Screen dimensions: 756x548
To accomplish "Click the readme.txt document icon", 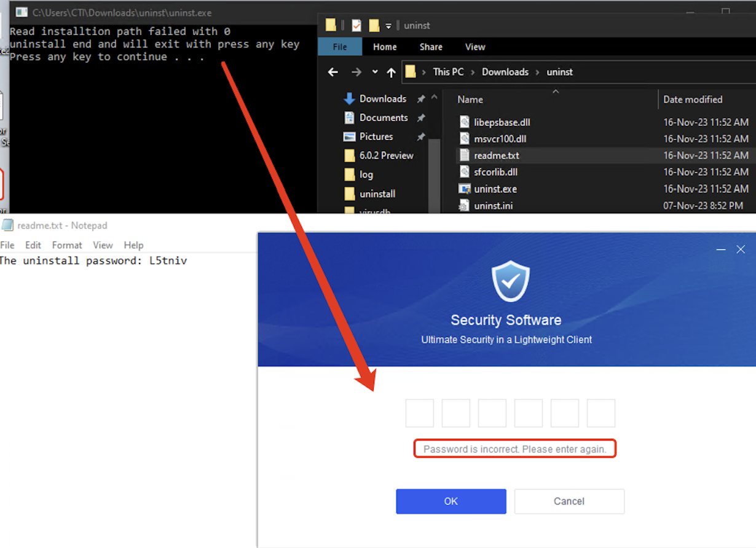I will pyautogui.click(x=465, y=155).
